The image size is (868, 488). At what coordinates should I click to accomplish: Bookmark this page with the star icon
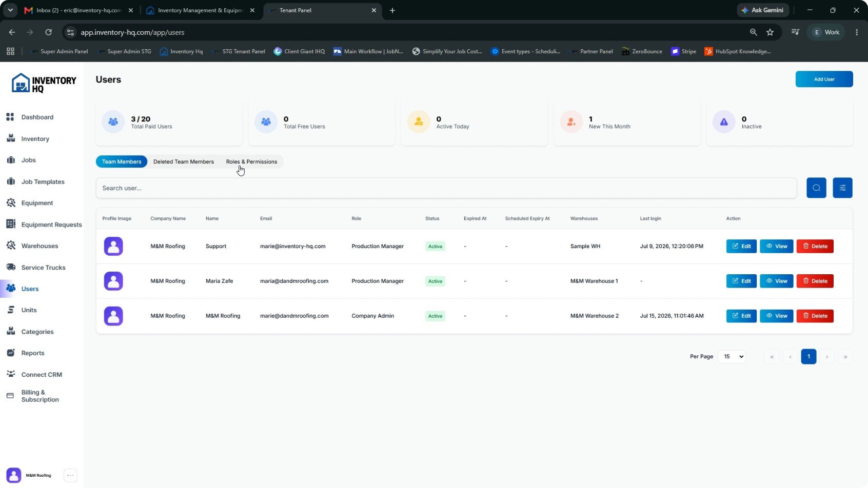pyautogui.click(x=770, y=32)
